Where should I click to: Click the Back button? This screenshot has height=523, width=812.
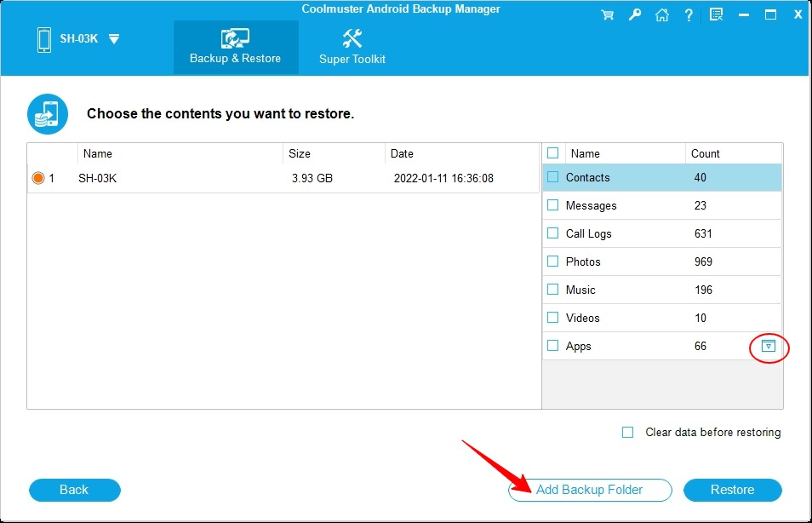(x=75, y=490)
